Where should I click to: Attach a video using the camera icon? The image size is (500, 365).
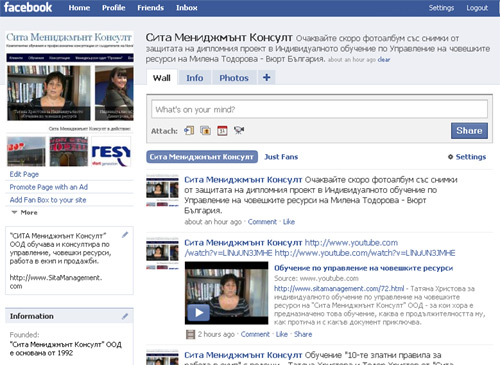tap(239, 130)
